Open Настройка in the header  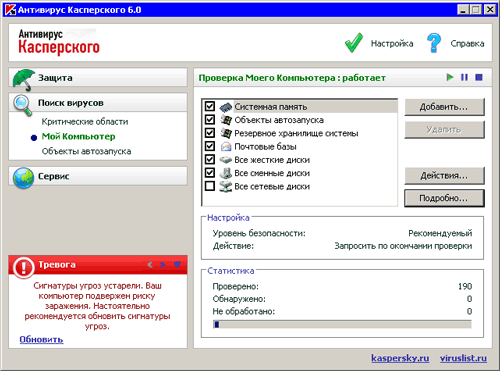(x=392, y=43)
